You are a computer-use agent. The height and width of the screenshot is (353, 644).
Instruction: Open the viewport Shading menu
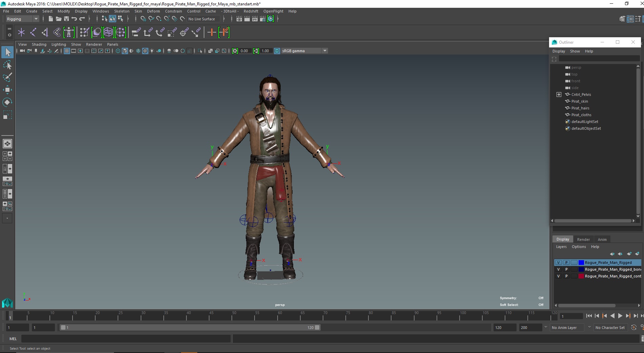coord(39,44)
